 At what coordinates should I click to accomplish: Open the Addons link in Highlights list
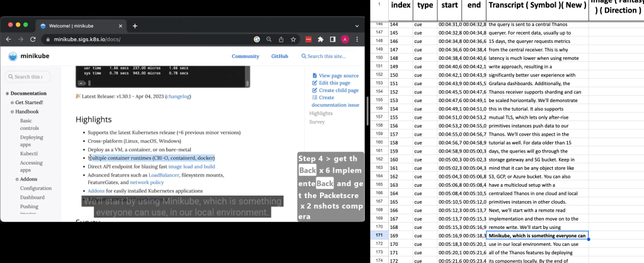pyautogui.click(x=96, y=191)
